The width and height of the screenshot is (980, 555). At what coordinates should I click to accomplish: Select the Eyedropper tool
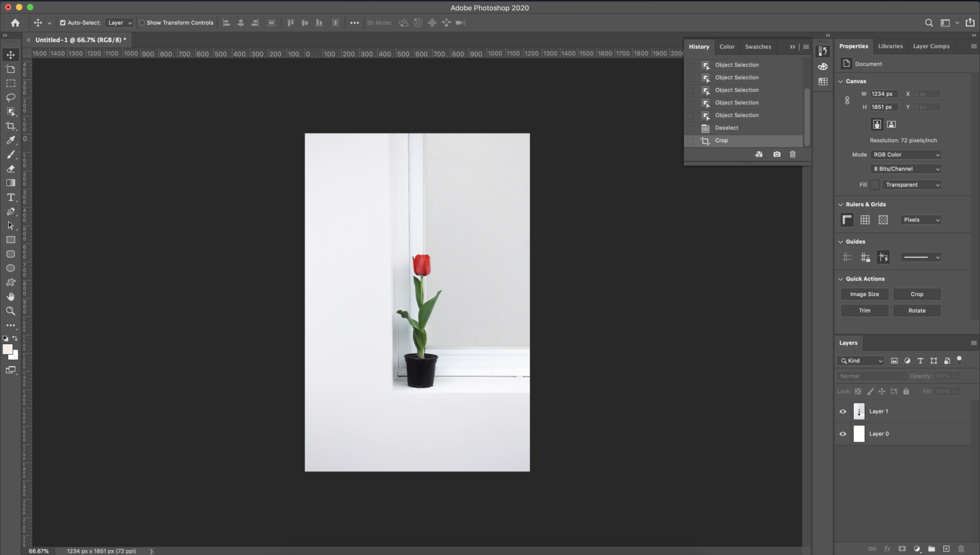10,140
